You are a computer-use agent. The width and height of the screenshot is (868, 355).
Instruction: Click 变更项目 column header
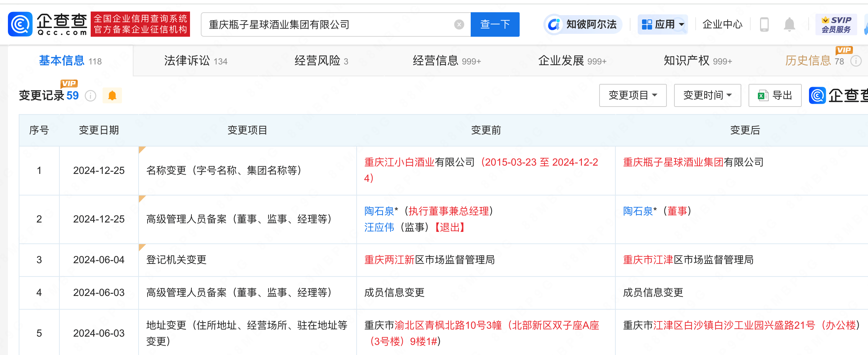247,130
